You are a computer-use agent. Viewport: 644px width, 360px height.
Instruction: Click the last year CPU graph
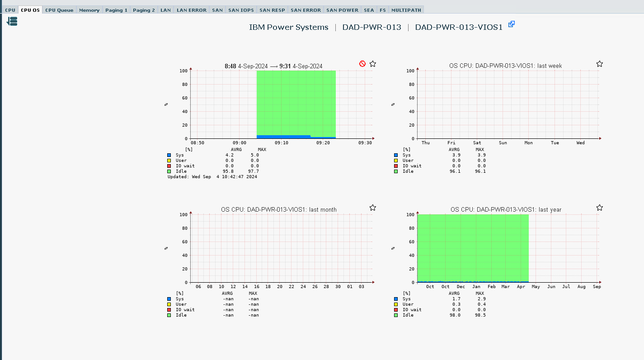pyautogui.click(x=508, y=248)
